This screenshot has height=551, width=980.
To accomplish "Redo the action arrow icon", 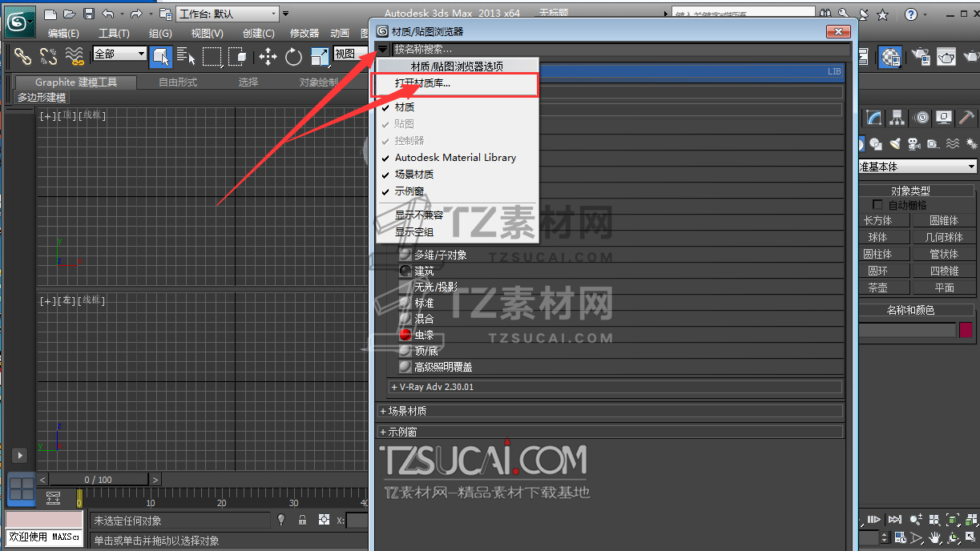I will click(x=135, y=14).
